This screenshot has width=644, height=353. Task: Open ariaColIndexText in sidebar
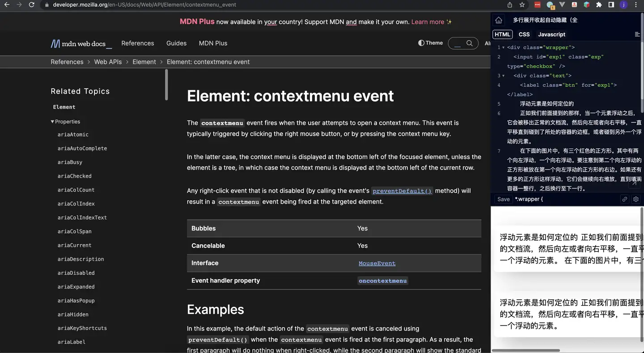(x=82, y=218)
